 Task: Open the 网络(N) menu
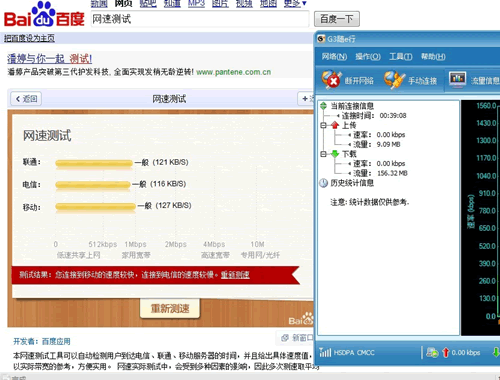click(334, 56)
